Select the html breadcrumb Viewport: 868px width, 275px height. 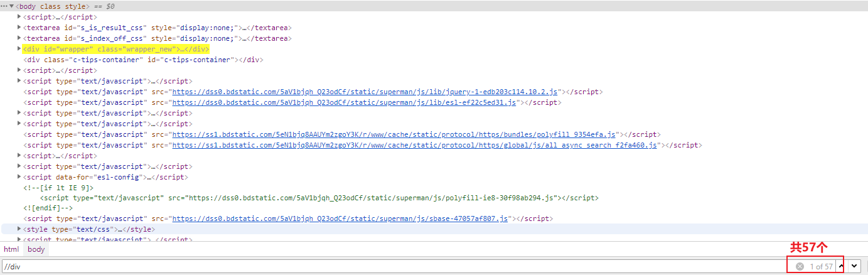click(11, 249)
